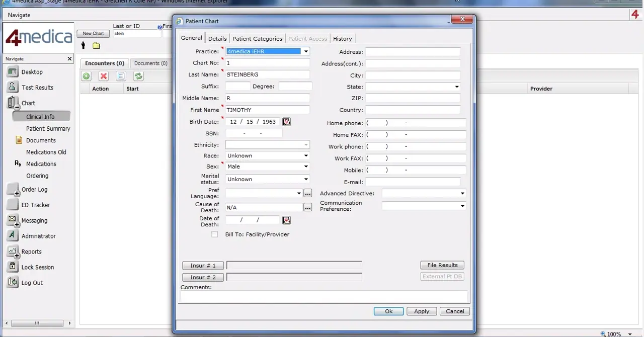Open the yellow folder icon next to the patient icon
Image resolution: width=644 pixels, height=337 pixels.
(x=96, y=45)
